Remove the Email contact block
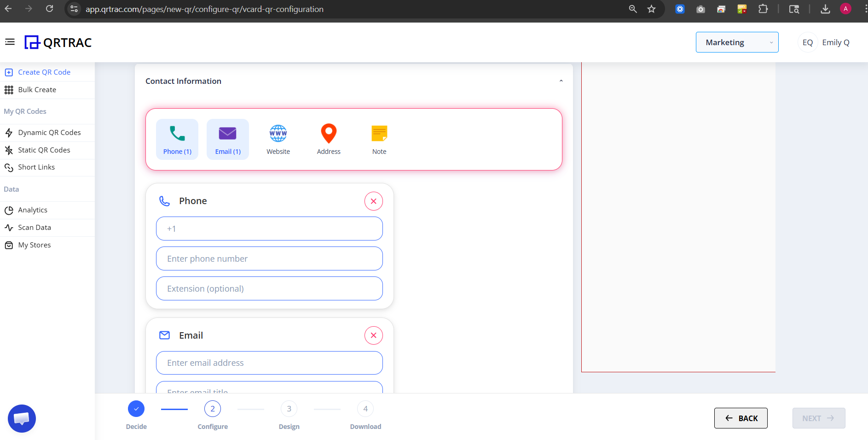Image resolution: width=868 pixels, height=440 pixels. [373, 335]
